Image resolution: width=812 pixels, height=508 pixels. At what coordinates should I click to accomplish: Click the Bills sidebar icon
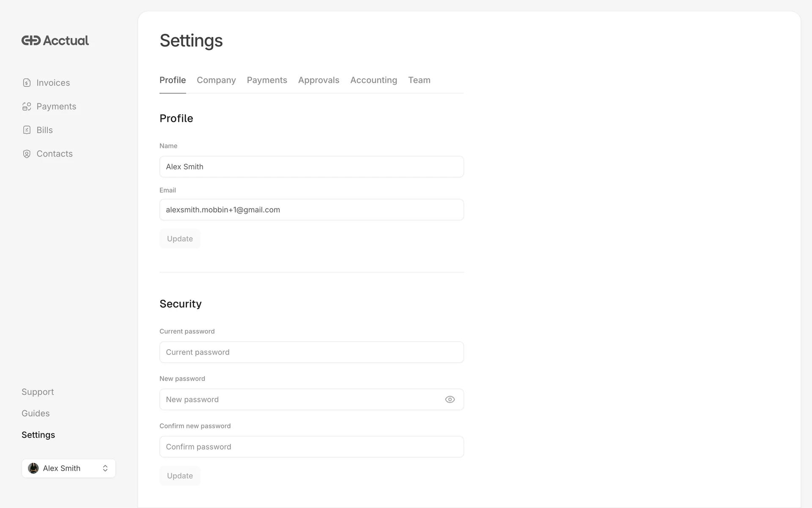point(27,130)
